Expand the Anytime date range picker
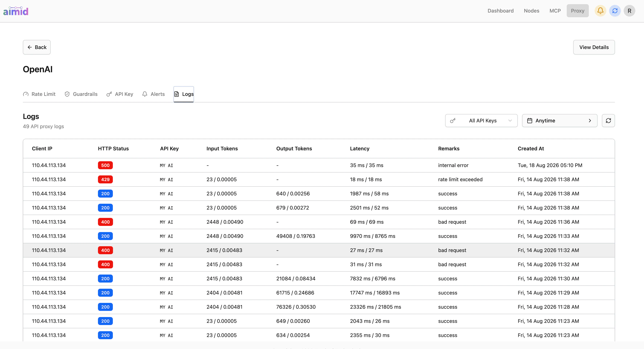 pos(559,121)
